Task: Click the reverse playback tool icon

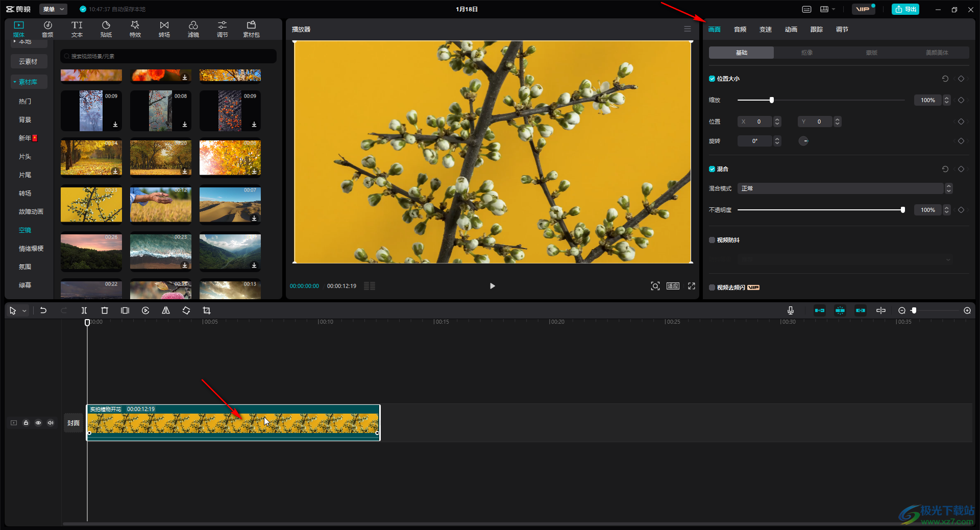Action: point(145,310)
